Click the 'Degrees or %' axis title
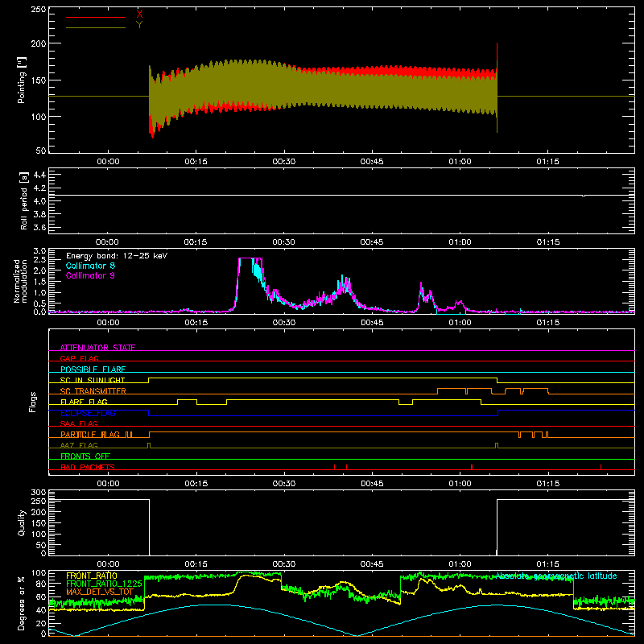644x644 pixels. click(22, 603)
